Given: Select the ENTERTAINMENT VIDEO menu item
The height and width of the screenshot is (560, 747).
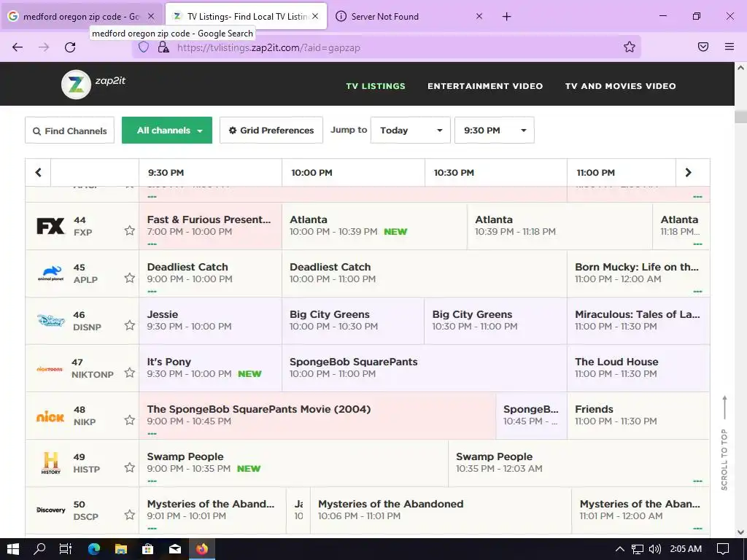Looking at the screenshot, I should pyautogui.click(x=485, y=86).
